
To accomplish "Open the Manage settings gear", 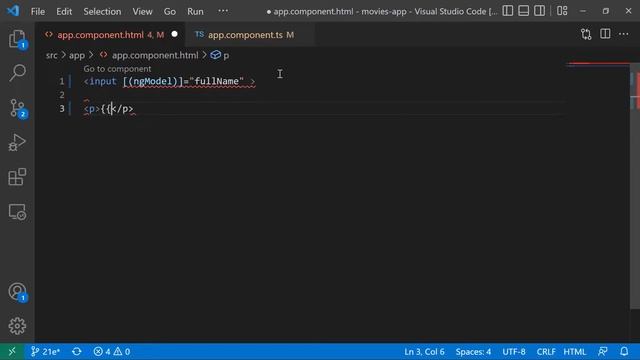I will coord(17,326).
